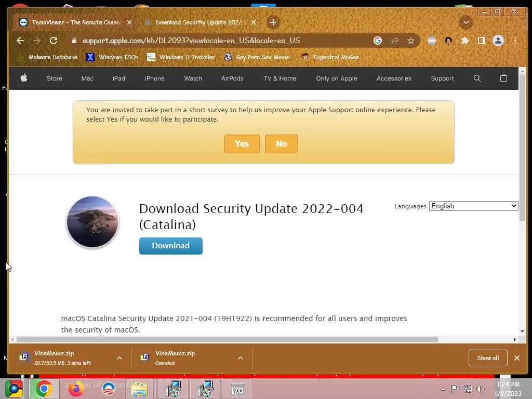The width and height of the screenshot is (532, 399).
Task: Accept the survey with Yes
Action: pos(242,144)
